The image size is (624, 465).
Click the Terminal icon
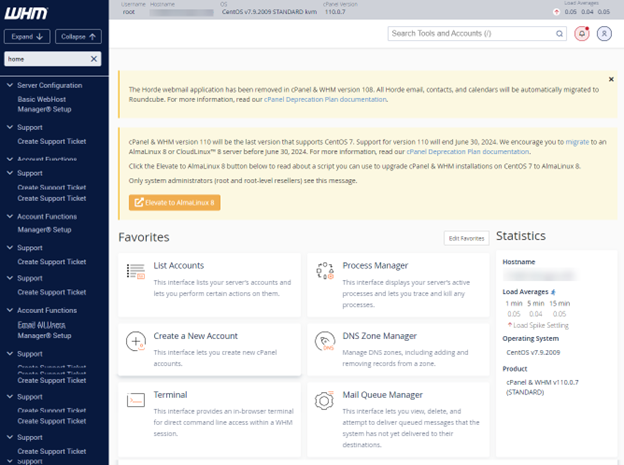[136, 400]
